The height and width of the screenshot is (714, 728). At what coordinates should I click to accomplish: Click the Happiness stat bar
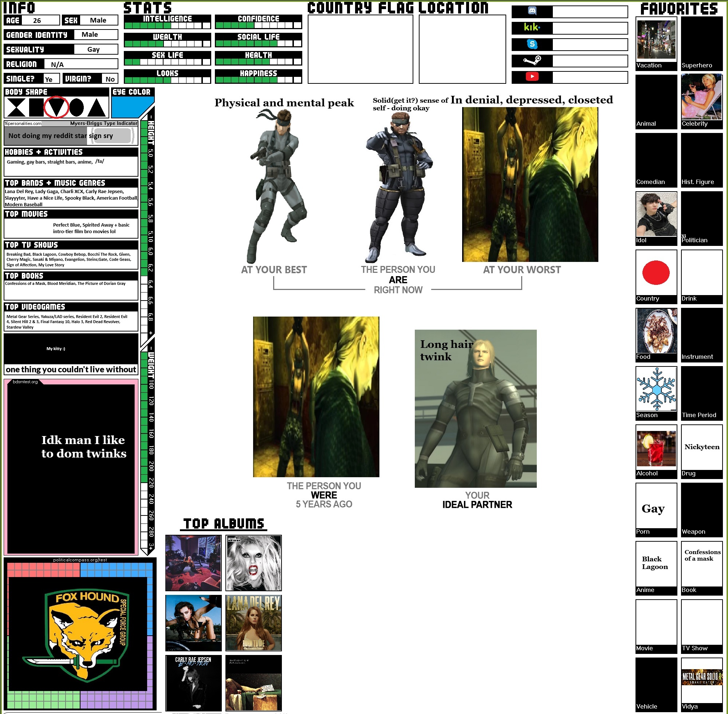(258, 79)
